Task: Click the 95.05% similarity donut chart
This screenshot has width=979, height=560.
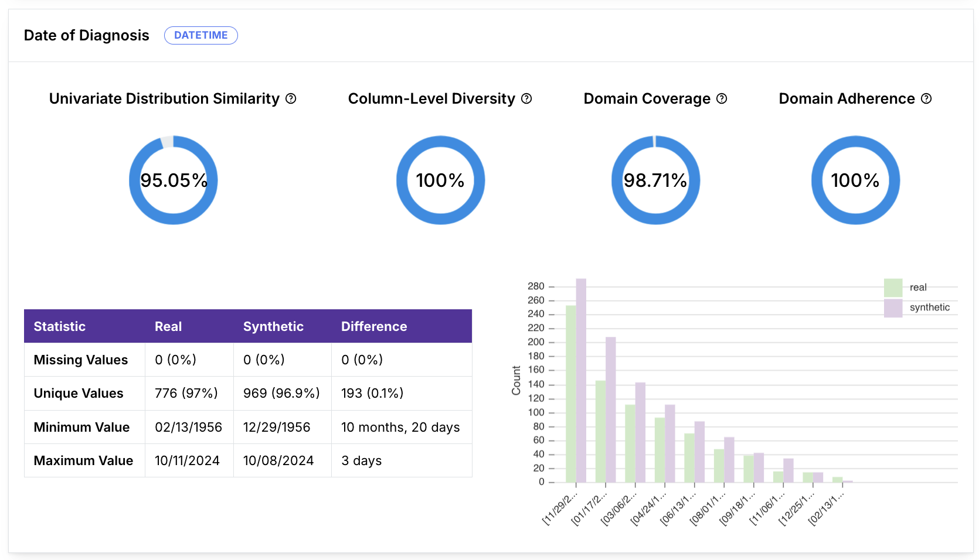Action: click(174, 180)
